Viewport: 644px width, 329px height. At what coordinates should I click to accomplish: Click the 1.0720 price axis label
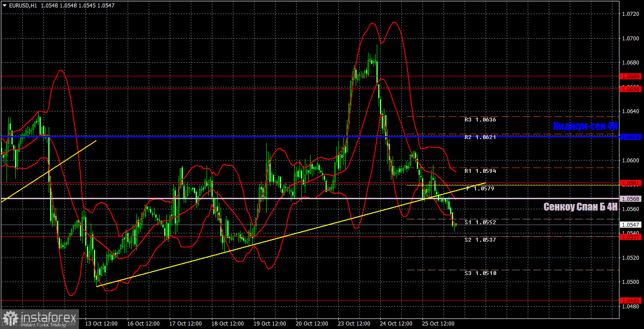(631, 14)
